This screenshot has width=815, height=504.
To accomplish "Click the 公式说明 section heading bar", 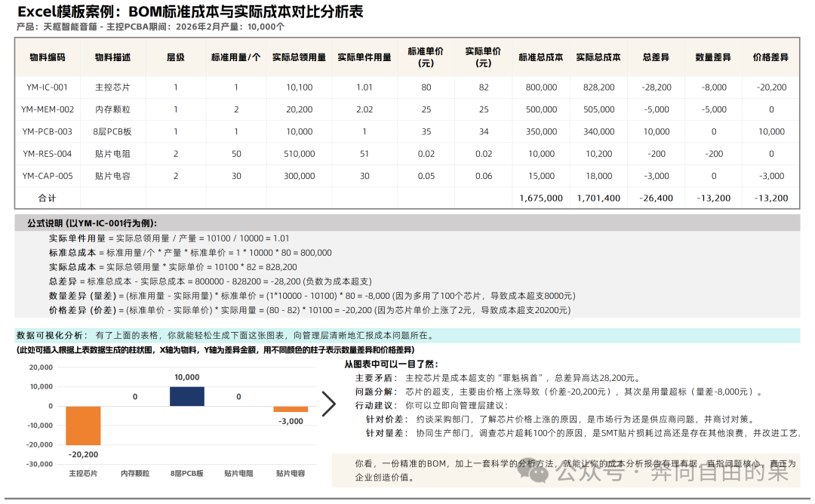I will point(407,223).
